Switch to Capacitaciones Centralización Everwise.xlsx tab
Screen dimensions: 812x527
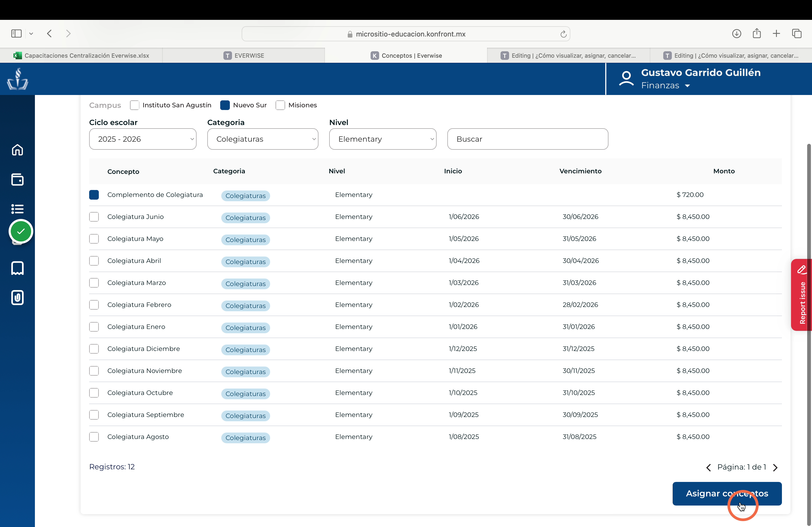pos(81,56)
